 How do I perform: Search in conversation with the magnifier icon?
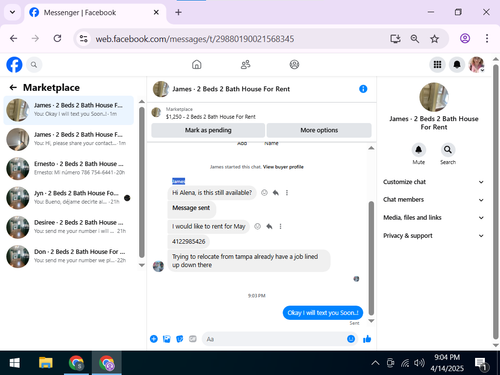point(448,150)
